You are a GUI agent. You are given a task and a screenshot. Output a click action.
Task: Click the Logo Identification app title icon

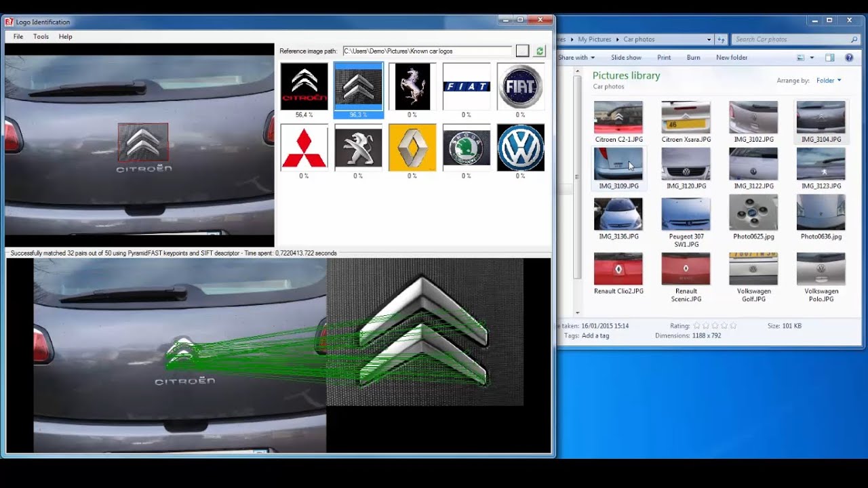pos(9,22)
